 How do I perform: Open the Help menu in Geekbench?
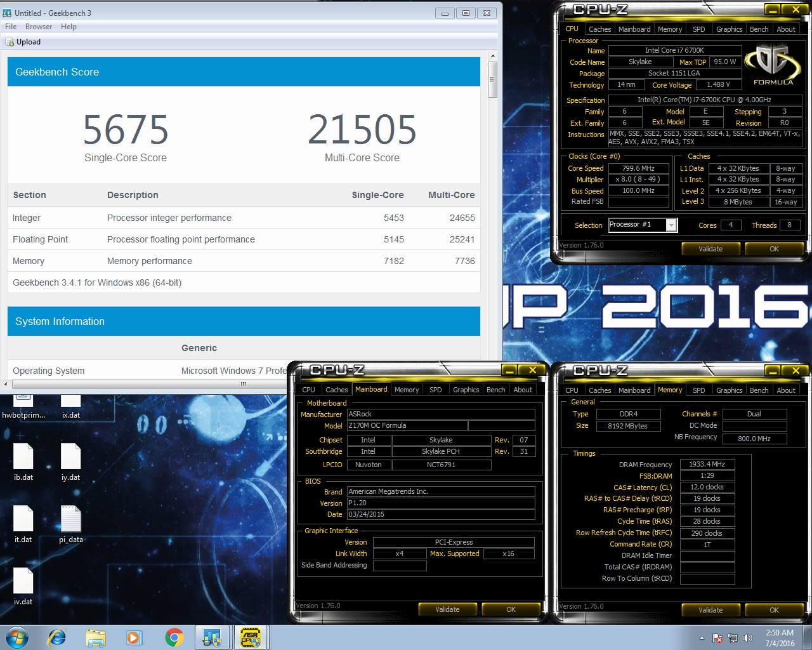click(x=69, y=27)
